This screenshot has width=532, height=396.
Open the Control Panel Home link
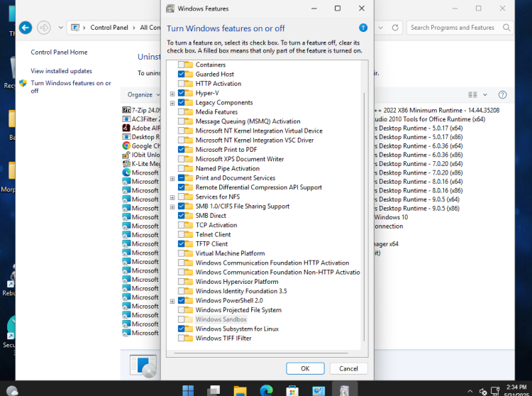[59, 52]
